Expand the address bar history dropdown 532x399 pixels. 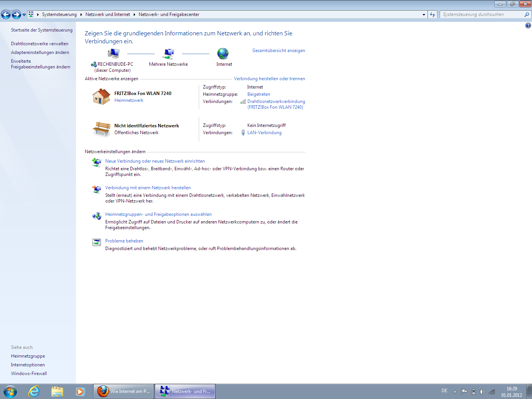tap(424, 14)
